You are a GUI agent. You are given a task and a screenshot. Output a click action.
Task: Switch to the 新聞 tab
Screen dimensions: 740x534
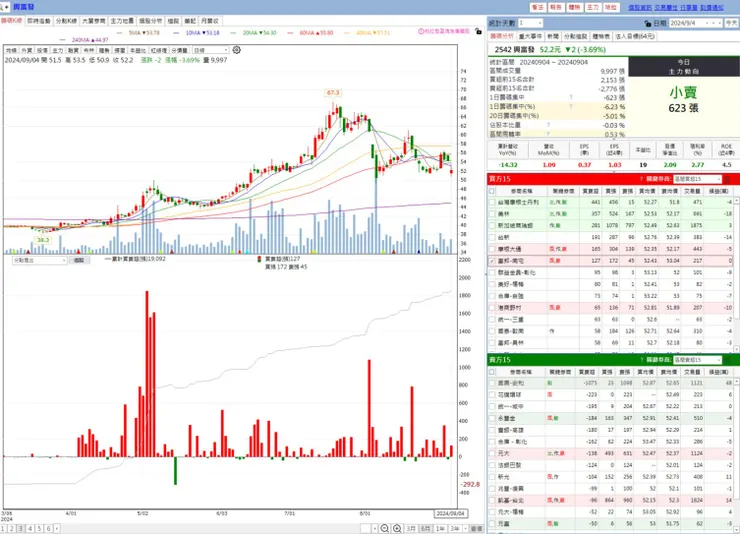click(x=553, y=36)
